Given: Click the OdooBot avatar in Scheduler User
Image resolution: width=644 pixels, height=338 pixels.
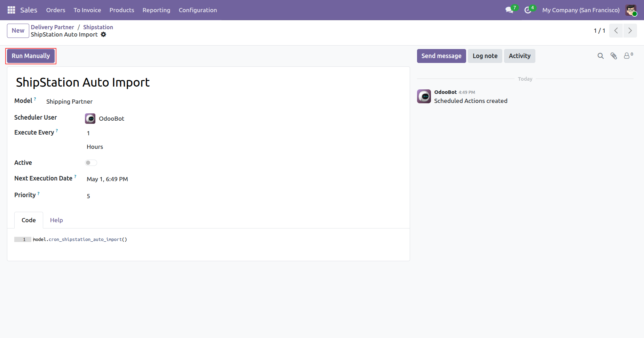Looking at the screenshot, I should click(90, 119).
